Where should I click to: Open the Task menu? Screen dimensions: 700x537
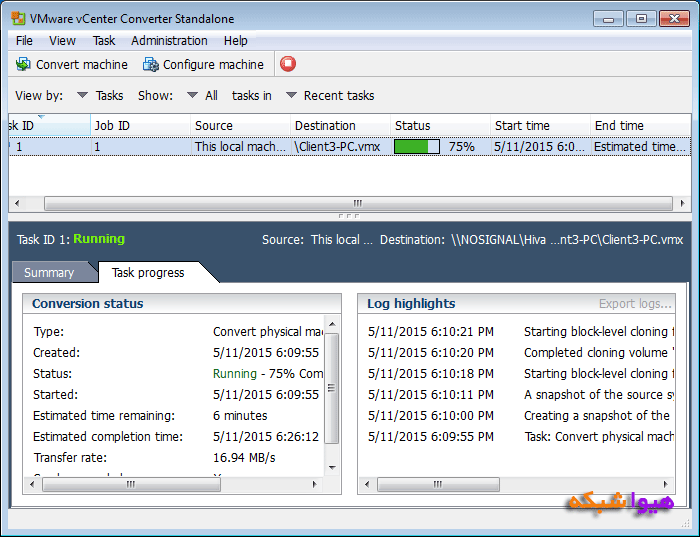tap(104, 41)
